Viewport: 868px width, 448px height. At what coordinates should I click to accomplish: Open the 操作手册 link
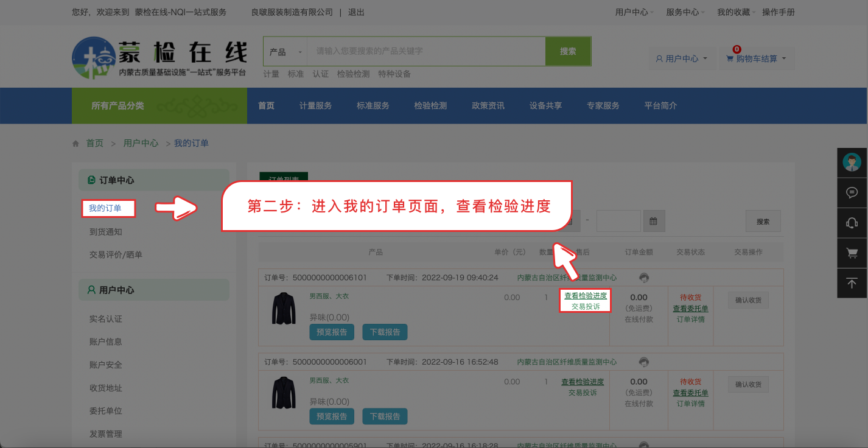click(779, 12)
